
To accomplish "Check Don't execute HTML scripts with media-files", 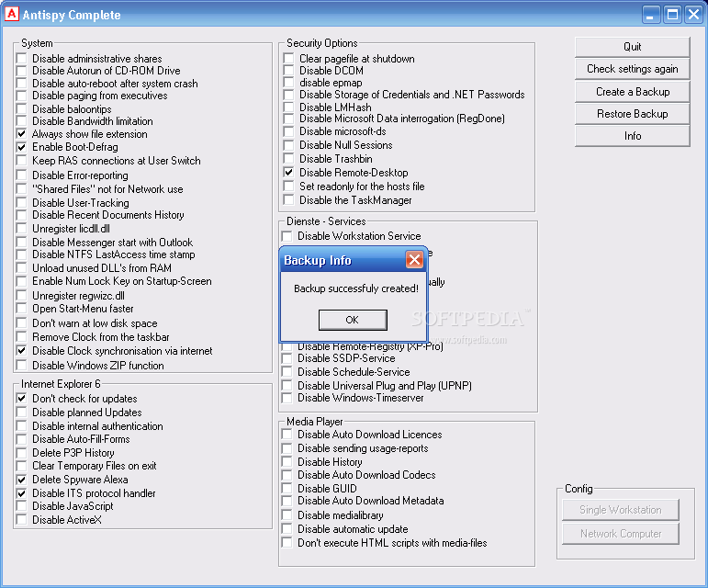I will click(287, 543).
